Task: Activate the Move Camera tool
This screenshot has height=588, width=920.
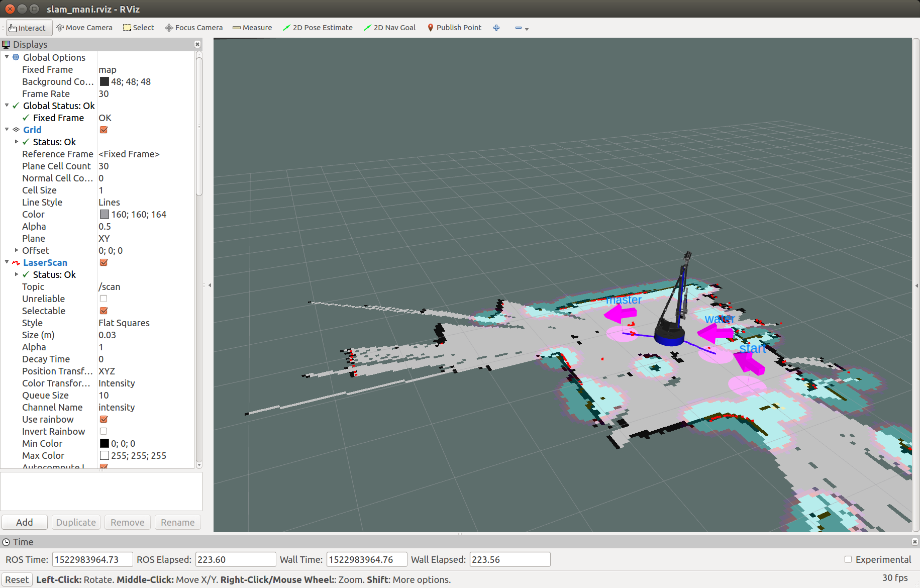Action: pyautogui.click(x=84, y=28)
